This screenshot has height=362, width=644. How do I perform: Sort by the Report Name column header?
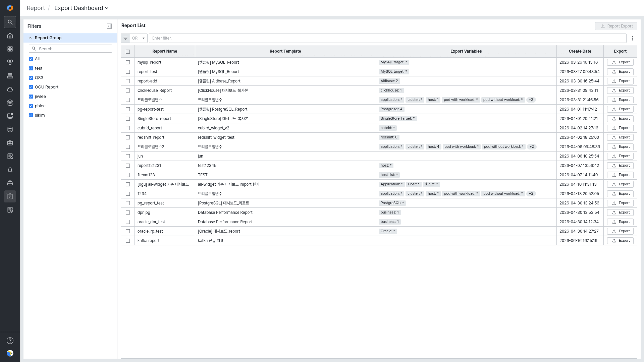coord(165,51)
